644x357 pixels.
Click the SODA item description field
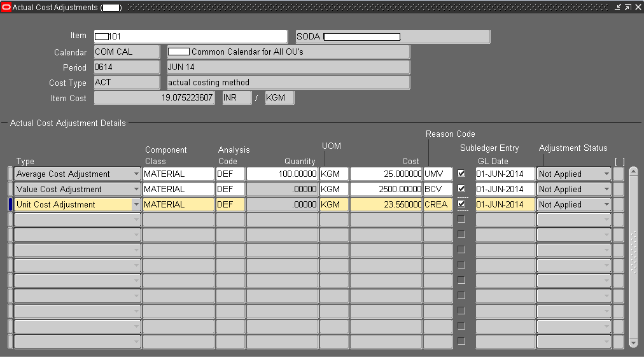[393, 36]
